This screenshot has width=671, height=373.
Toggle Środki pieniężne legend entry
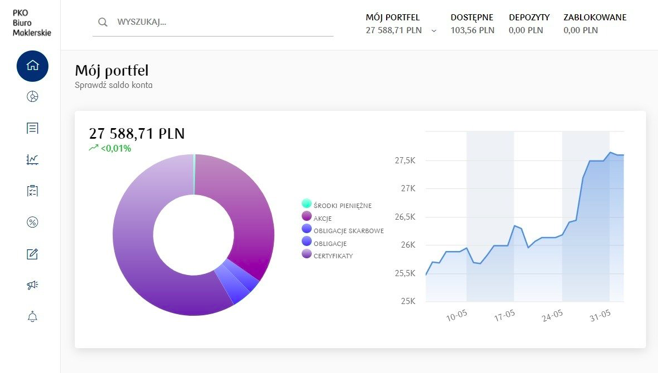point(336,205)
